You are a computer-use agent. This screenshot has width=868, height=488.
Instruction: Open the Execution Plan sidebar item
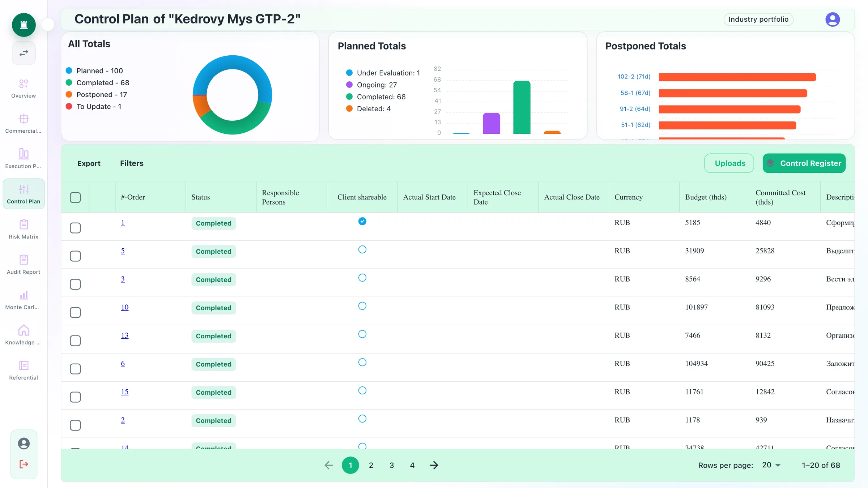pos(24,159)
